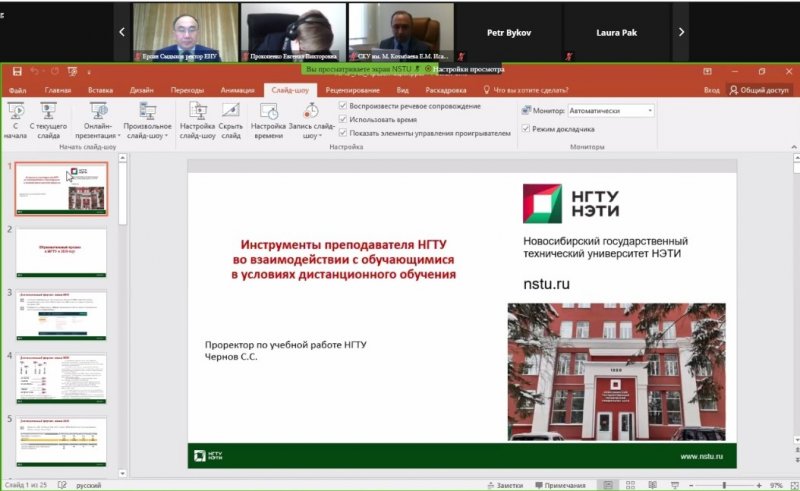Screen dimensions: 800x491
Task: Click Скрыть слайд icon
Action: click(231, 120)
